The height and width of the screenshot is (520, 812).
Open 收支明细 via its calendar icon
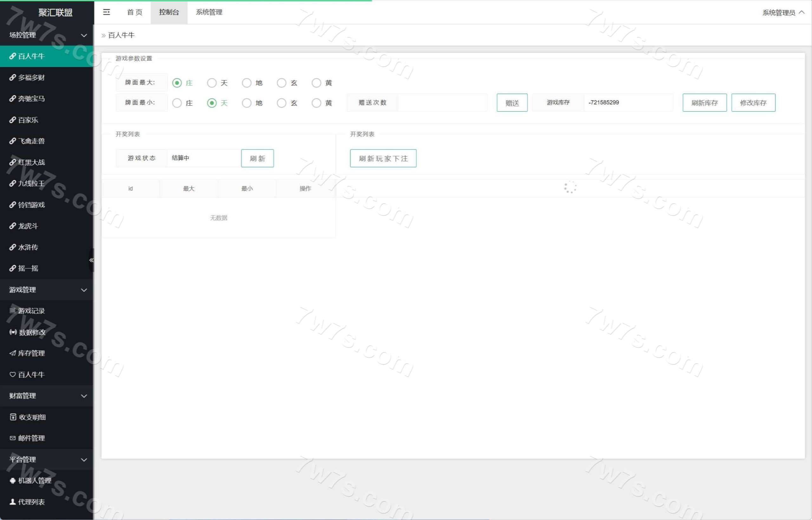[x=13, y=417]
